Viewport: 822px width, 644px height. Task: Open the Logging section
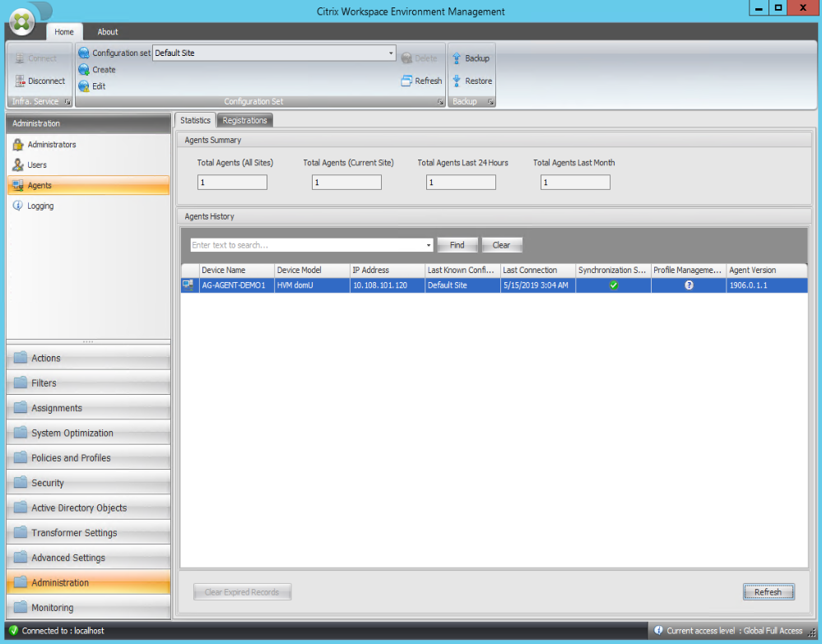coord(39,206)
